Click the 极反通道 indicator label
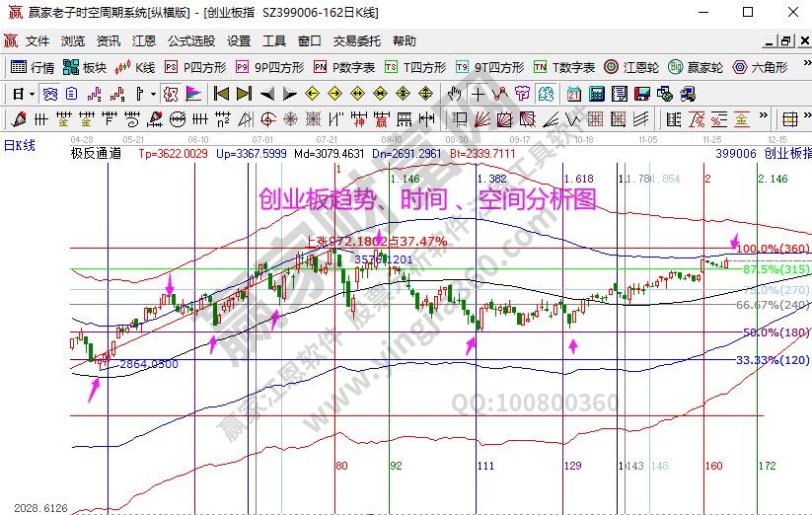 point(96,153)
